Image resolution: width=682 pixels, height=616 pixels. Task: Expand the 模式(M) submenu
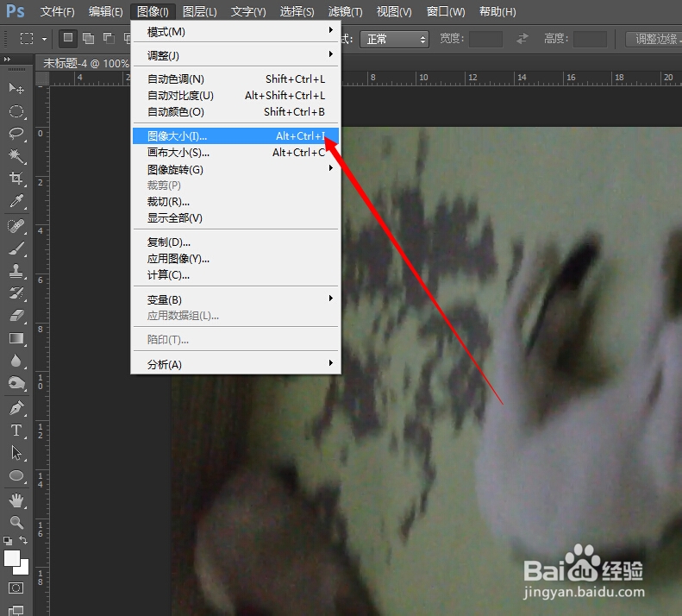coord(235,31)
